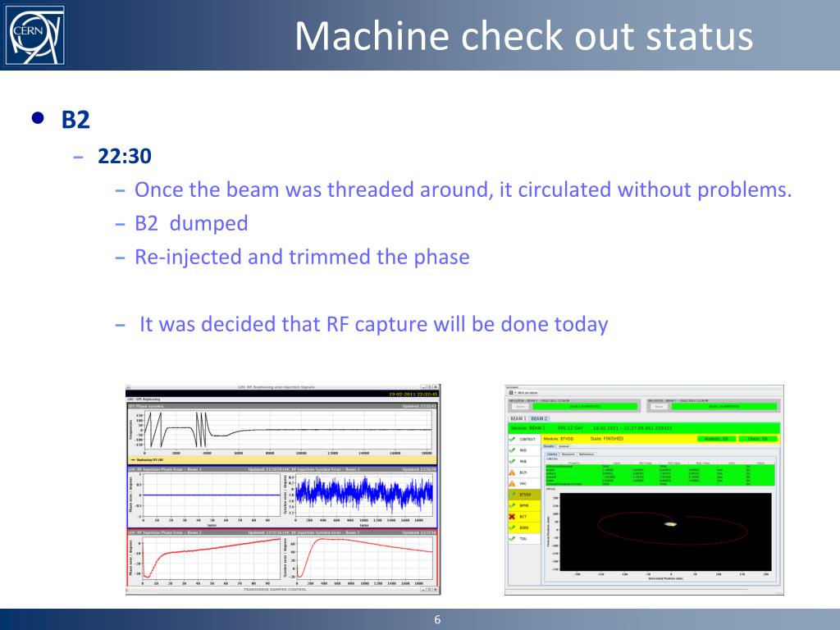
Task: Select the References sub-tab
Action: [587, 454]
